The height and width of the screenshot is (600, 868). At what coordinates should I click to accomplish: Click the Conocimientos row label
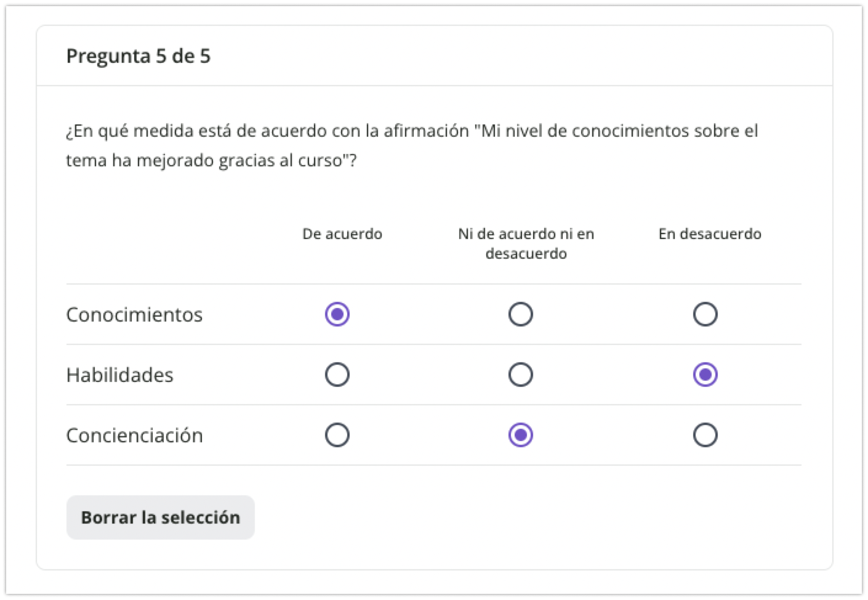pos(134,314)
